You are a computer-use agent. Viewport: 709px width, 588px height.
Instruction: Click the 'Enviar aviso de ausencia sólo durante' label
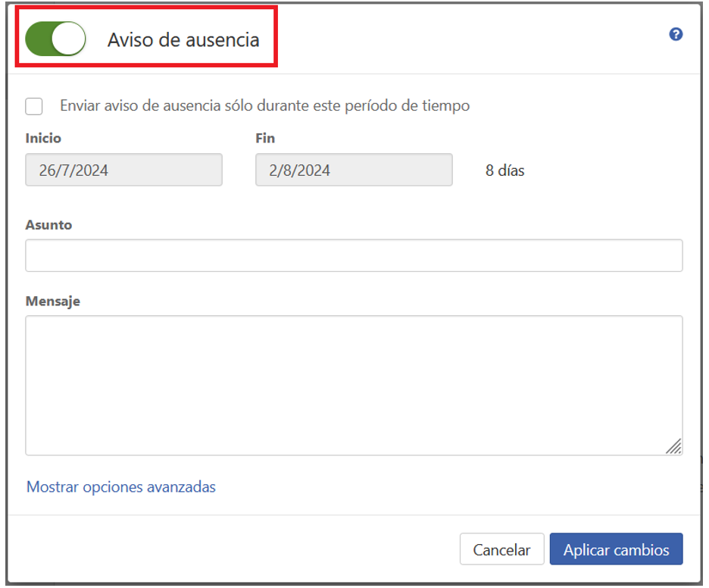coord(264,106)
